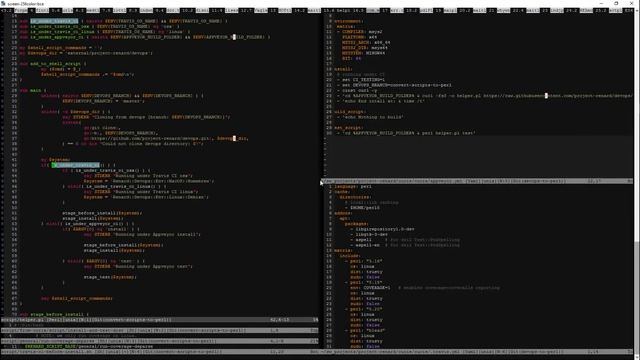Viewport: 640px width, 360px height.
Task: Click the 'set CI_TESTING=1' line
Action: (361, 80)
